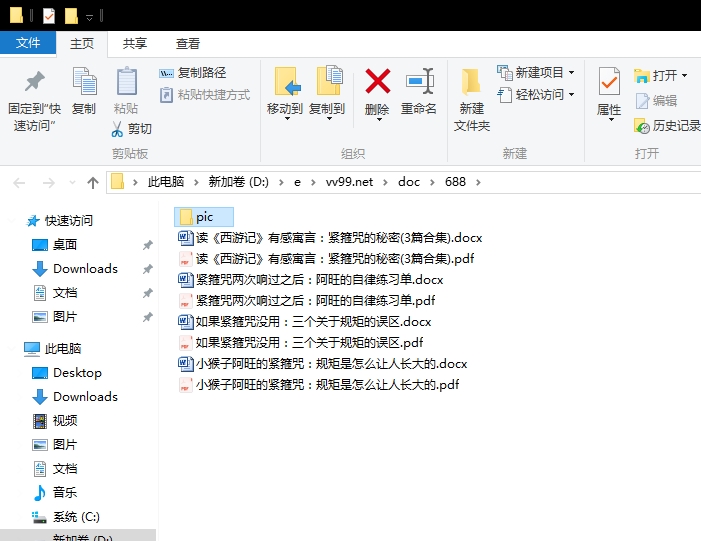The height and width of the screenshot is (541, 701).
Task: Select 三个关于规矩的误区.docx file
Action: pos(305,321)
